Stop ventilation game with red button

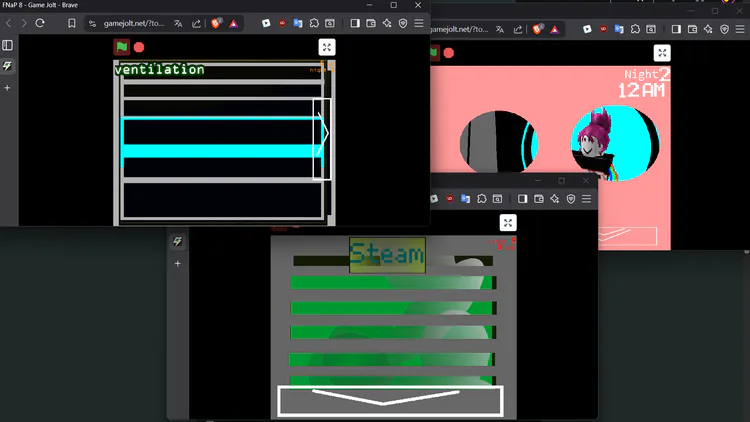[139, 47]
